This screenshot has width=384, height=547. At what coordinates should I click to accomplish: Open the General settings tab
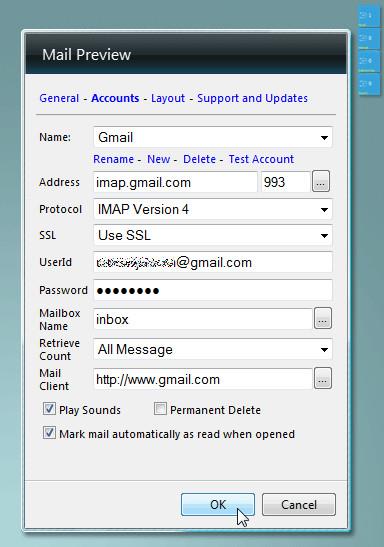(x=59, y=98)
